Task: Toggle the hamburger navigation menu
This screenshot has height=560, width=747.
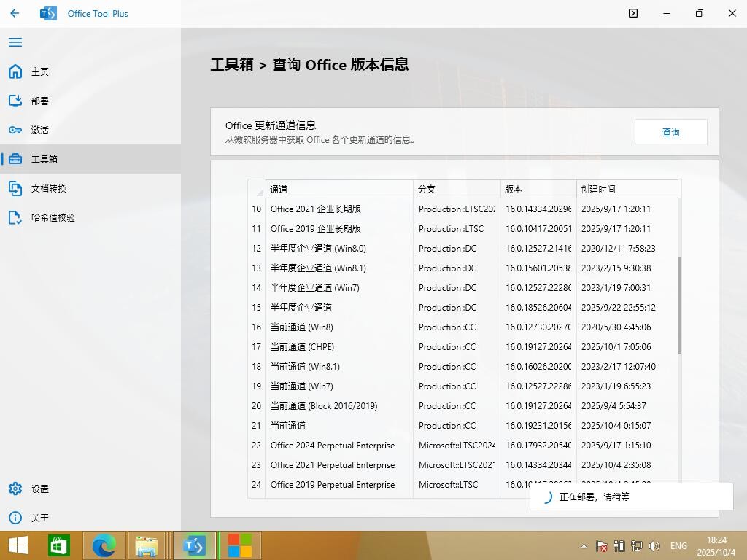Action: coord(15,42)
